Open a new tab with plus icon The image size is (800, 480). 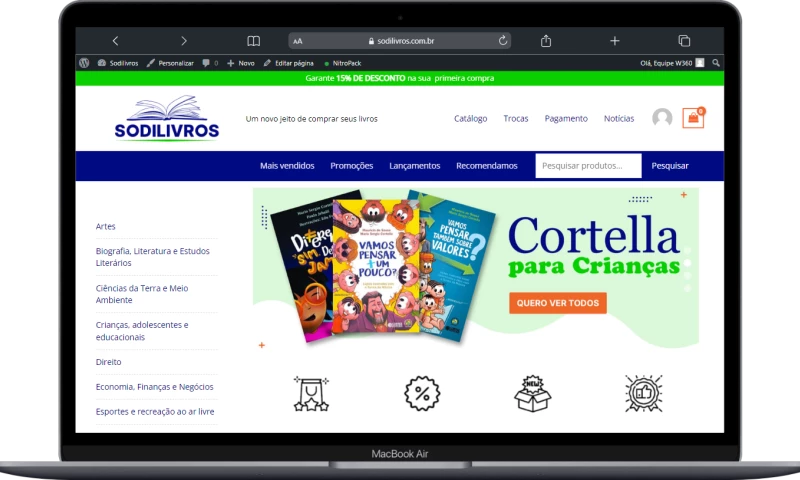click(615, 41)
